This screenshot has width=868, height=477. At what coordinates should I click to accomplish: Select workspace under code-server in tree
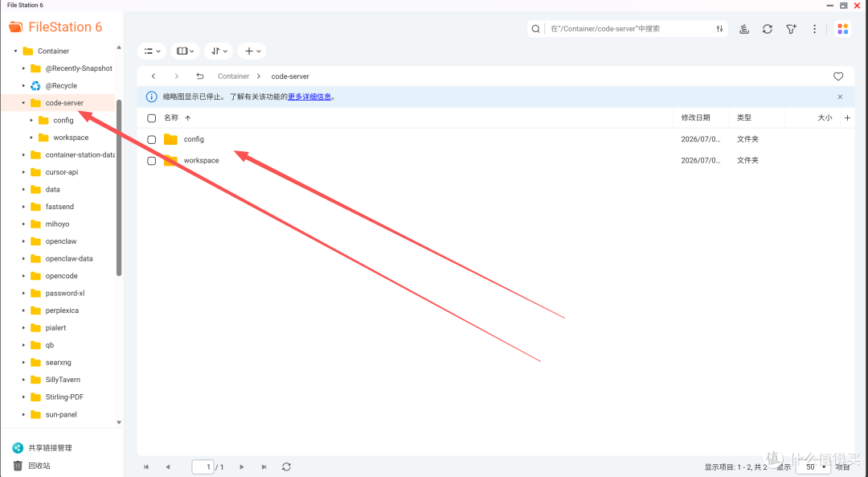point(71,138)
